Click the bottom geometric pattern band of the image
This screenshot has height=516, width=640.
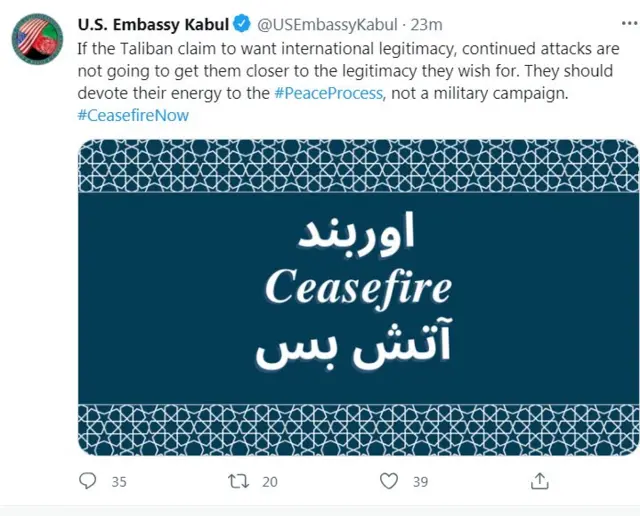[358, 429]
